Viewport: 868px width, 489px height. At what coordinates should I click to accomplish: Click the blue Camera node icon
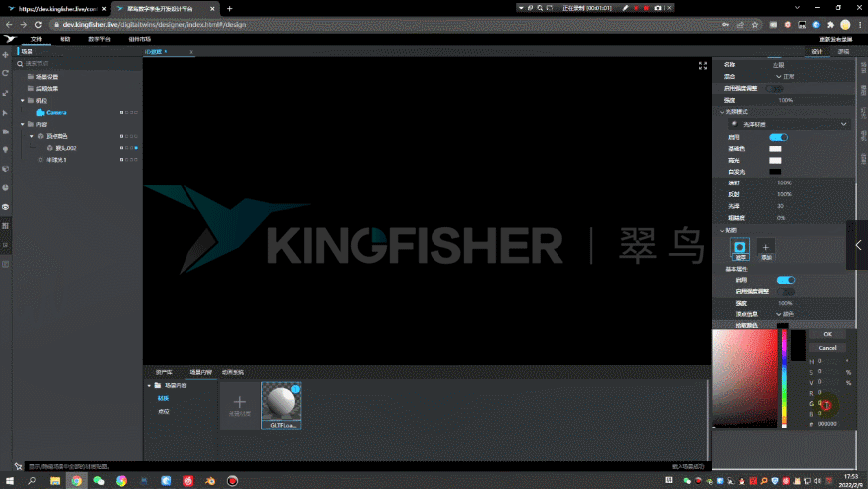[x=40, y=112]
